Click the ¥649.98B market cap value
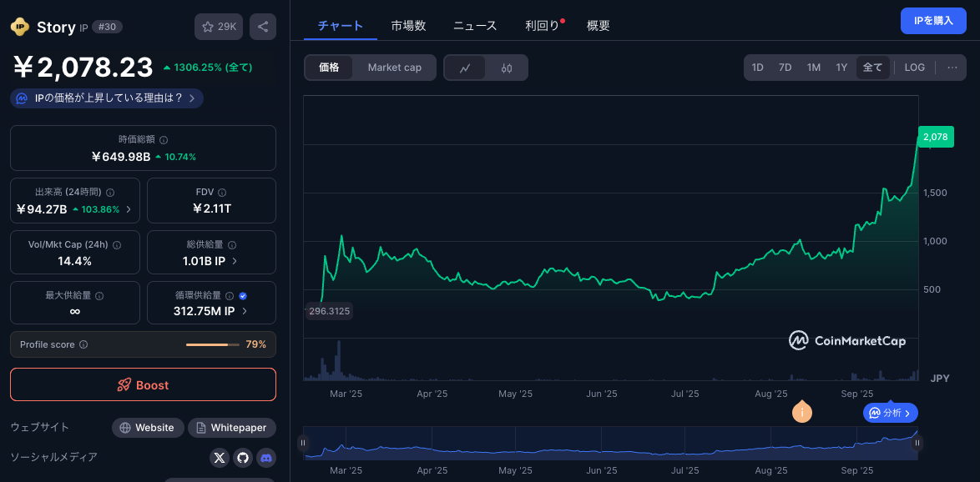This screenshot has height=482, width=980. [121, 157]
